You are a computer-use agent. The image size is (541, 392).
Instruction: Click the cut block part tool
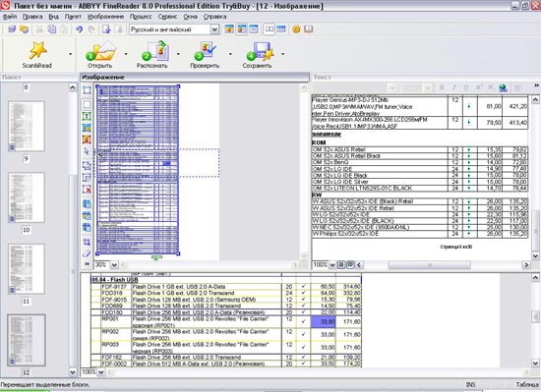click(87, 178)
